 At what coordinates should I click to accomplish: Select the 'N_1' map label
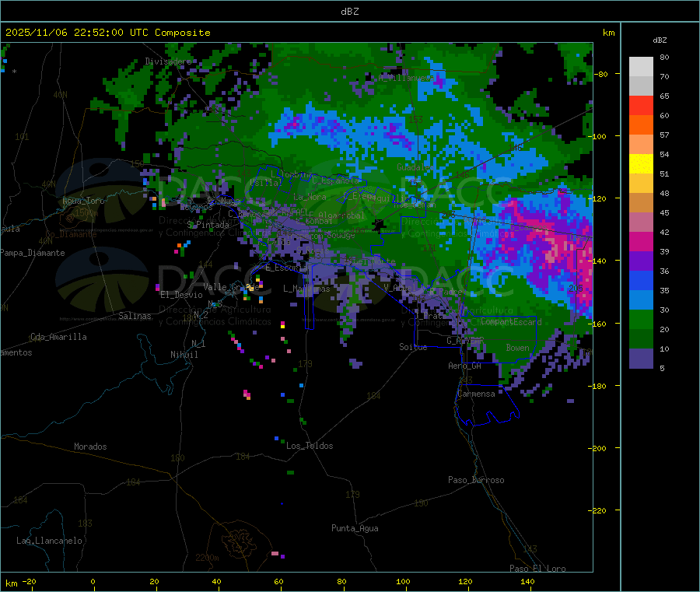coord(198,344)
